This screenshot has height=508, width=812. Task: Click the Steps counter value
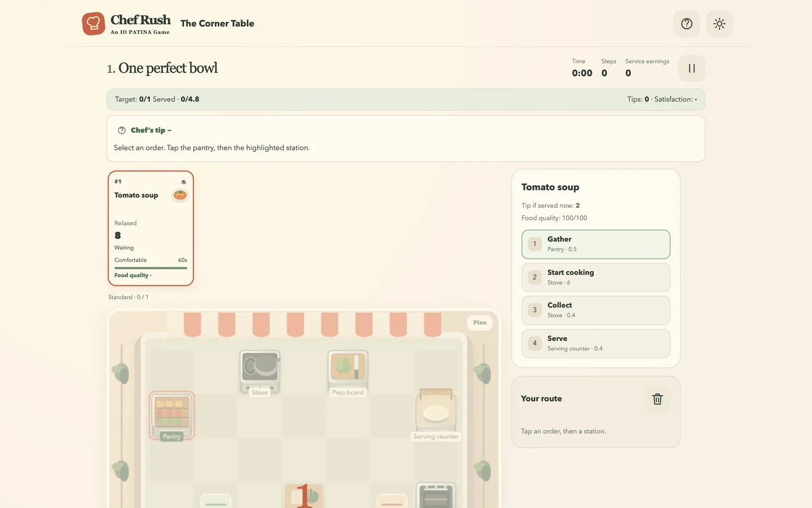[x=604, y=73]
